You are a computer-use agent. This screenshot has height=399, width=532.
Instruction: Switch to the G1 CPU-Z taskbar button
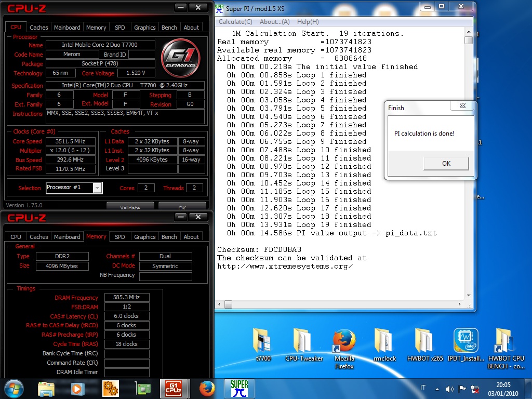[174, 389]
